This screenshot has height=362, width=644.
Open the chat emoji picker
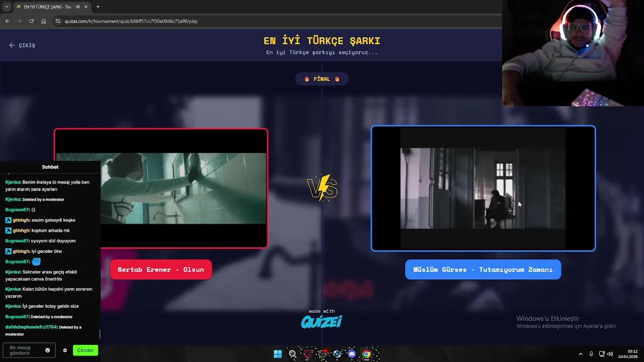[x=48, y=350]
